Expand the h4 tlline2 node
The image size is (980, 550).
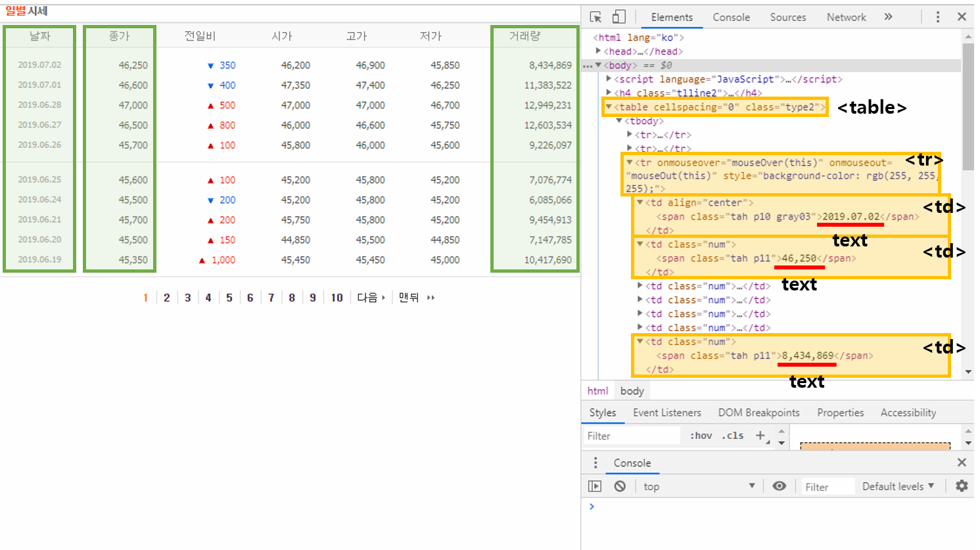pos(609,93)
